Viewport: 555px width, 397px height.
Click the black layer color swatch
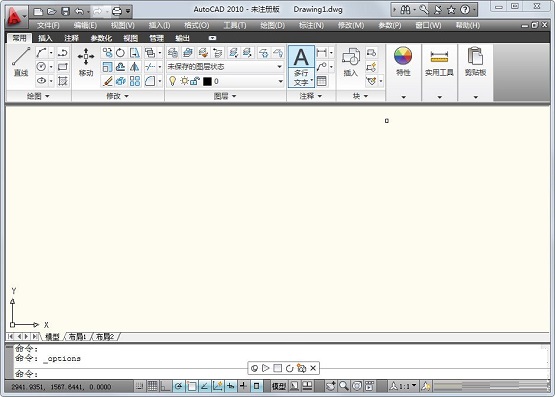pyautogui.click(x=207, y=81)
